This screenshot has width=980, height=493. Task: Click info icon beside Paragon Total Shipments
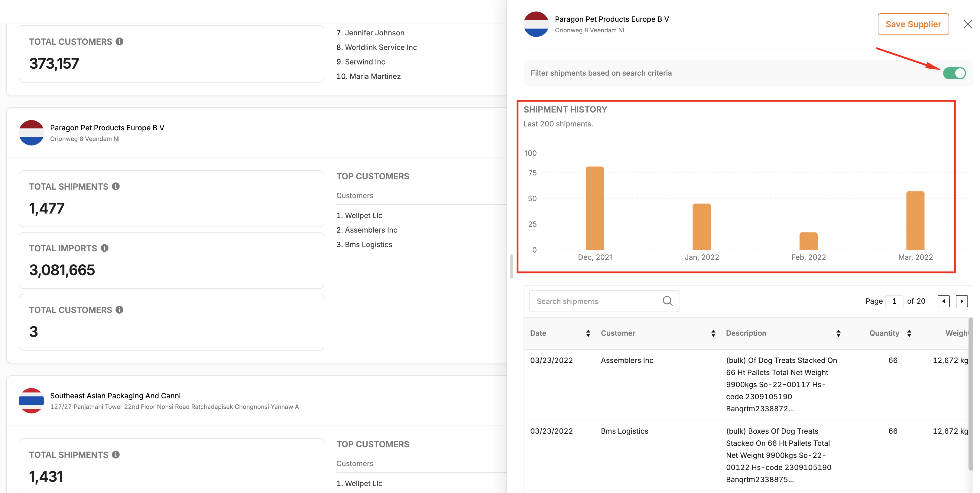tap(116, 186)
